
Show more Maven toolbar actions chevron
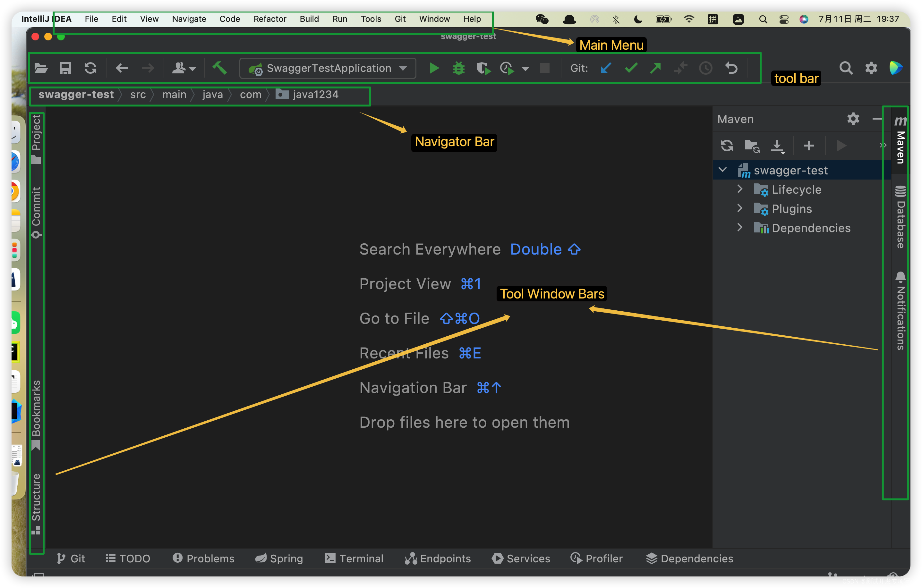pyautogui.click(x=883, y=145)
